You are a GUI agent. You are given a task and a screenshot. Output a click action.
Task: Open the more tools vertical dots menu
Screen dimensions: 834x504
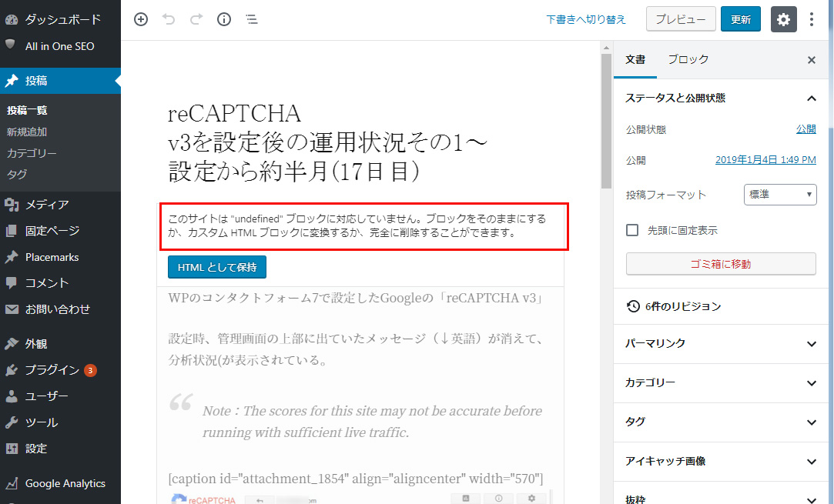pos(811,20)
